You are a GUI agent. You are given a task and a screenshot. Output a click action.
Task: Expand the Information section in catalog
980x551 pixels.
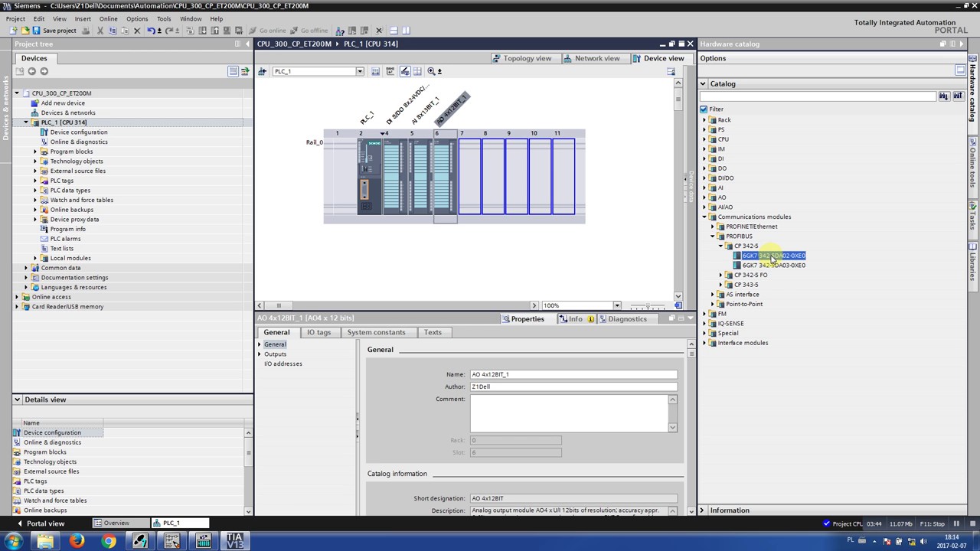(x=702, y=510)
